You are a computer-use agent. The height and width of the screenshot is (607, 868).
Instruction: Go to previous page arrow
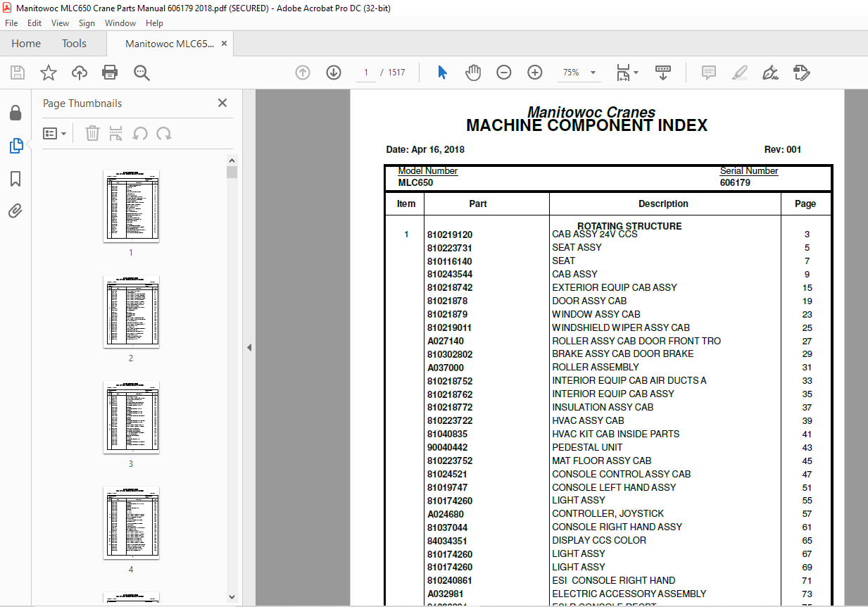pyautogui.click(x=303, y=73)
